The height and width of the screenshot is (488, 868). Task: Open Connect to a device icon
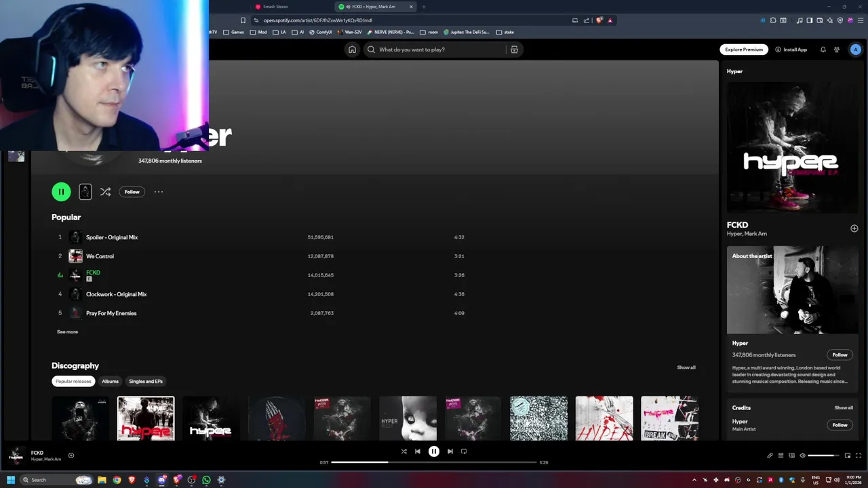[x=791, y=455]
